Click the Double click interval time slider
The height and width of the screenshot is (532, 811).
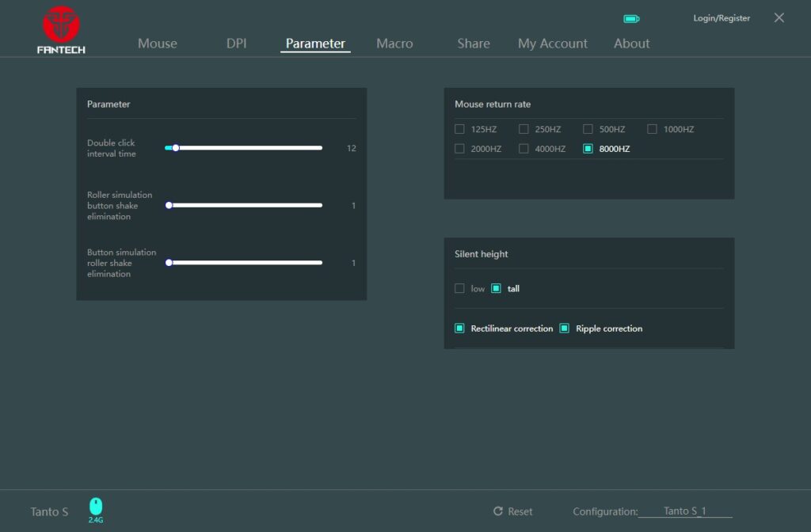click(x=244, y=148)
